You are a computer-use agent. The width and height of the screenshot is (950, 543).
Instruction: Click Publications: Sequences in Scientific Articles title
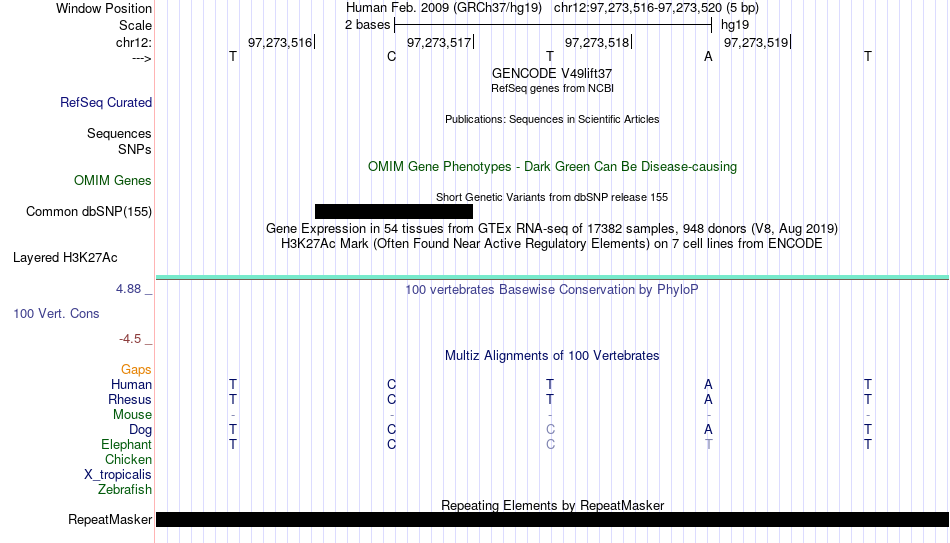(552, 119)
